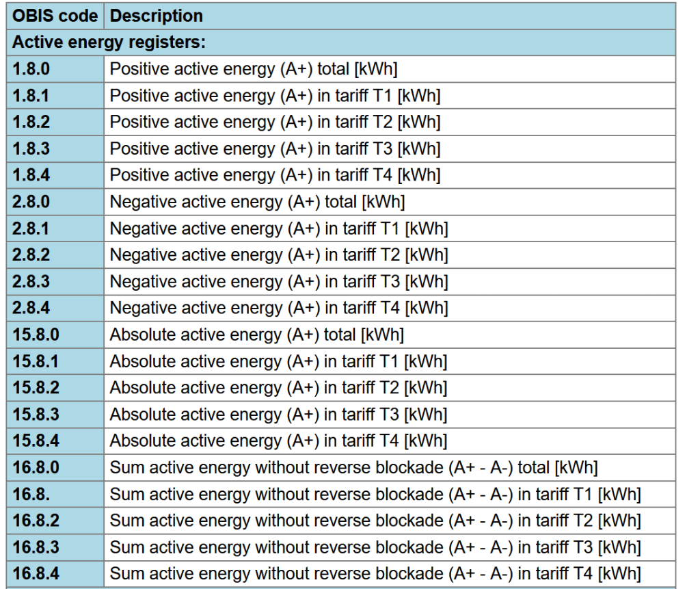Click OBIS code 1.8.2 cell
700x589 pixels.
55,122
